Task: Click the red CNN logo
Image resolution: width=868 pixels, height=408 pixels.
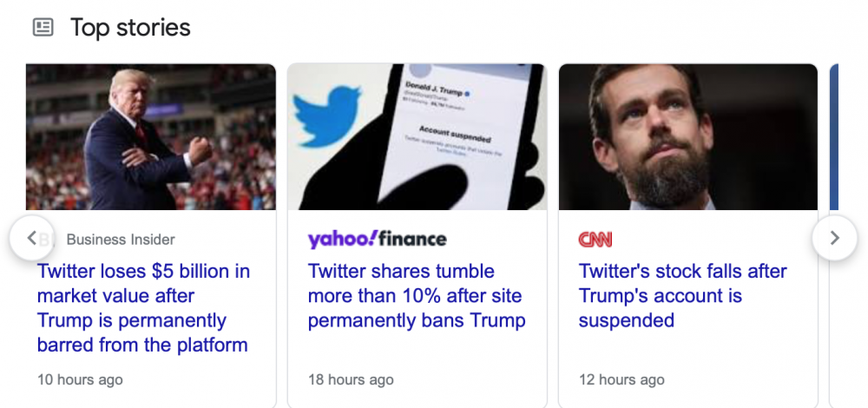Action: [595, 239]
